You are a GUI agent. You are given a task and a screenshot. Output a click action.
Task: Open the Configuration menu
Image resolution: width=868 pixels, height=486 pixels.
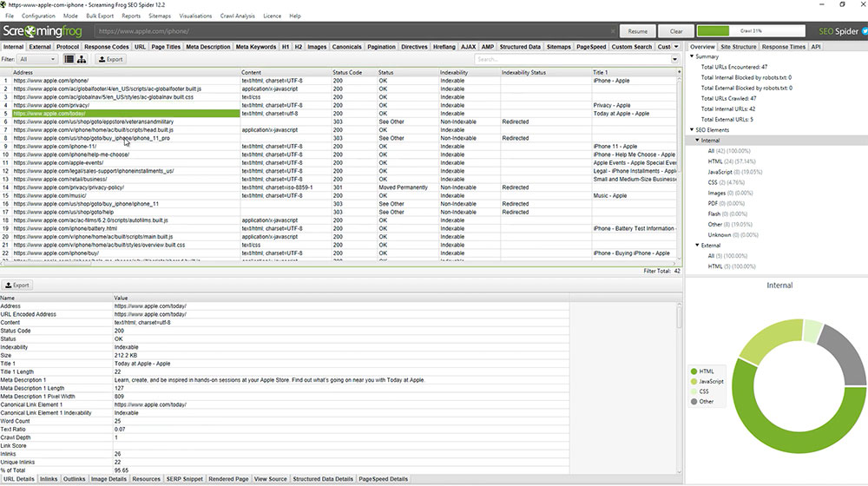[38, 16]
